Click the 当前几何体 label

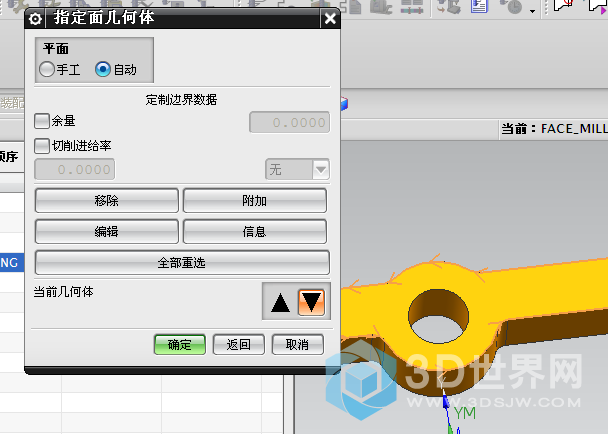(64, 292)
